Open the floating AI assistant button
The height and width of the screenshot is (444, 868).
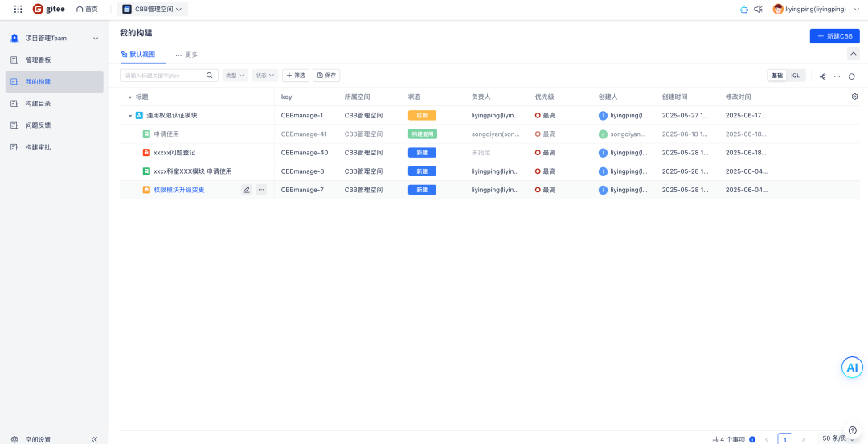(852, 368)
